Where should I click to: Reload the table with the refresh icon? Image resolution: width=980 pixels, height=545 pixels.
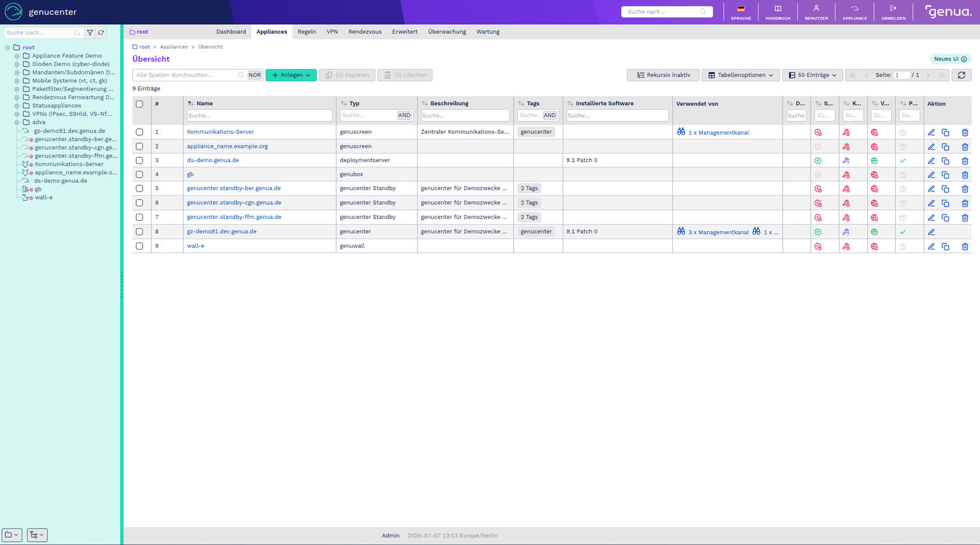(x=962, y=75)
